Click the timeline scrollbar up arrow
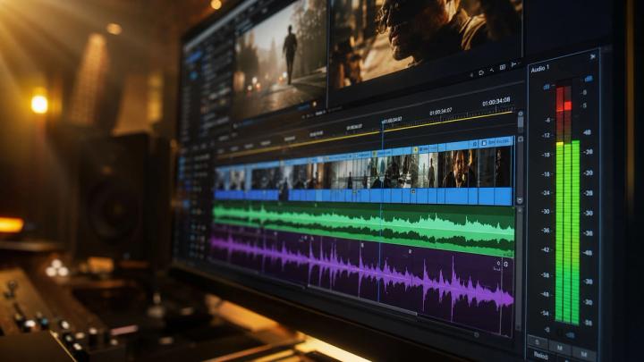Image resolution: width=644 pixels, height=362 pixels. click(x=521, y=114)
